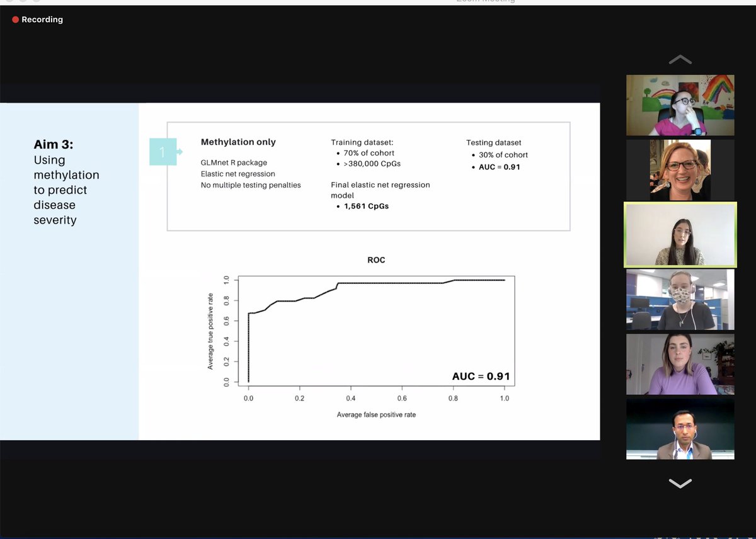756x539 pixels.
Task: Click the 'Final elastic net regression' text
Action: click(x=381, y=185)
